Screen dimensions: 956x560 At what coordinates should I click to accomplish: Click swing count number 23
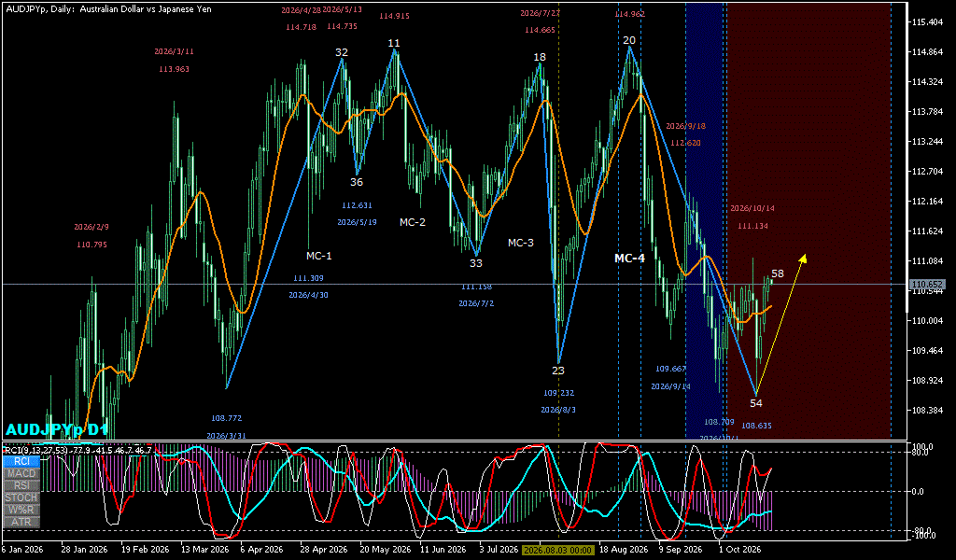pos(558,371)
